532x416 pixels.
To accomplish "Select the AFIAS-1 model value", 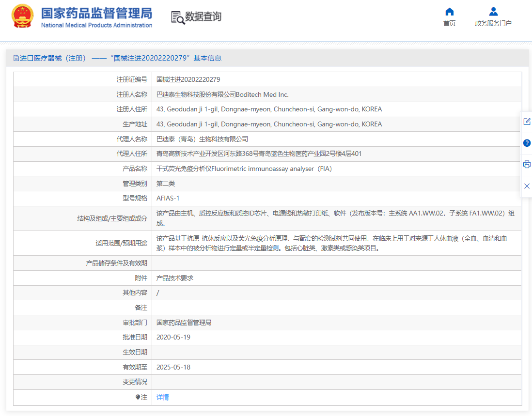I will [x=168, y=198].
